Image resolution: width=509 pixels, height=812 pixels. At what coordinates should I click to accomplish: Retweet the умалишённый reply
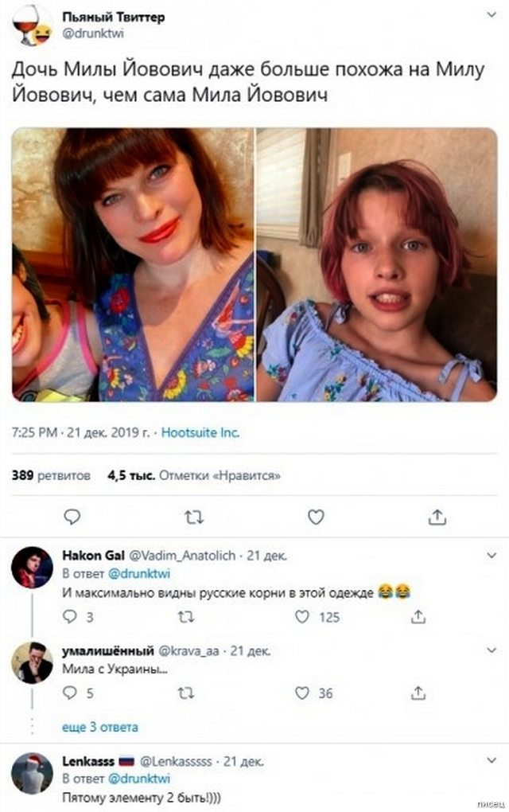tap(186, 693)
